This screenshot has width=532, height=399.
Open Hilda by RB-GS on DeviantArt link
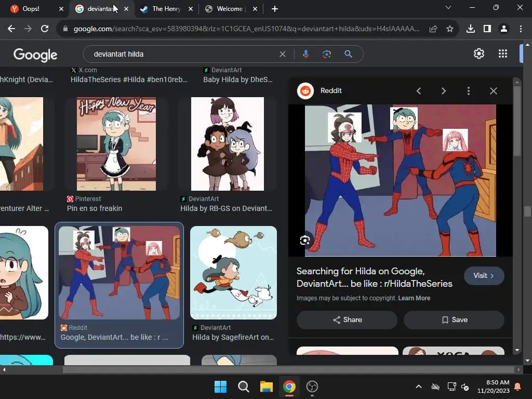point(226,208)
